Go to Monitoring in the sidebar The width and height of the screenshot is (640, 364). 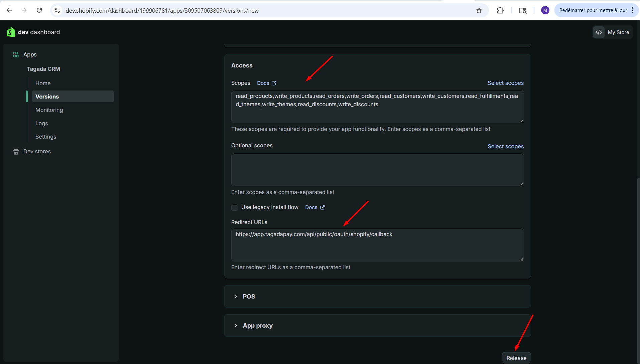coord(49,110)
